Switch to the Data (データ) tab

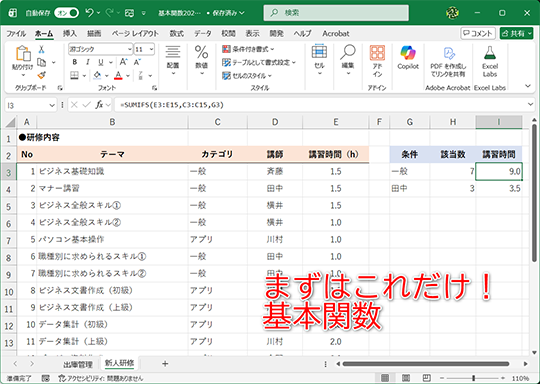[202, 33]
